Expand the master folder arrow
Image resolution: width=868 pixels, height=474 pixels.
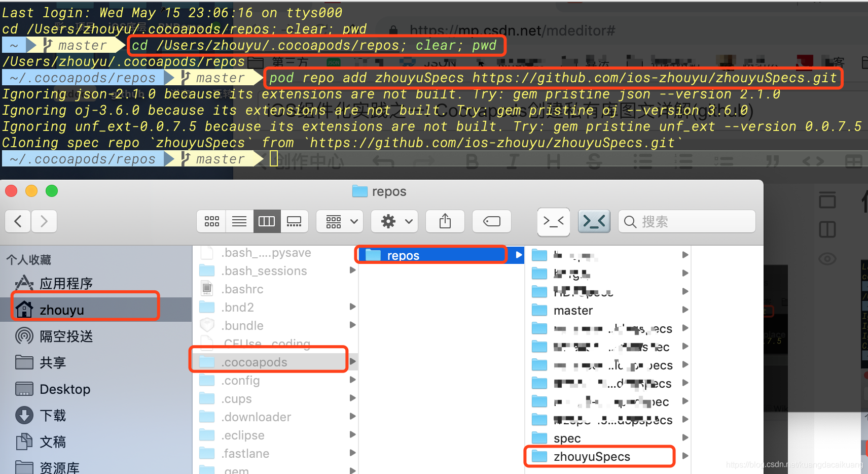coord(685,310)
